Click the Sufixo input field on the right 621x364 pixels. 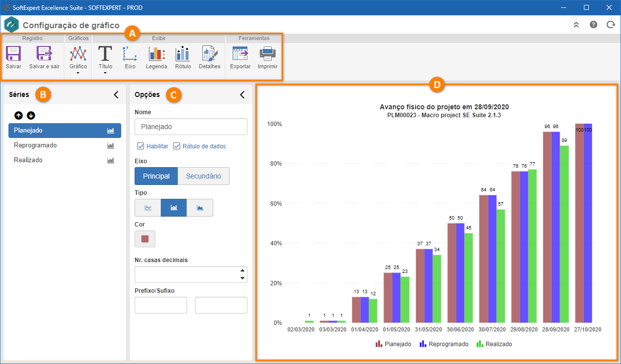pyautogui.click(x=221, y=305)
